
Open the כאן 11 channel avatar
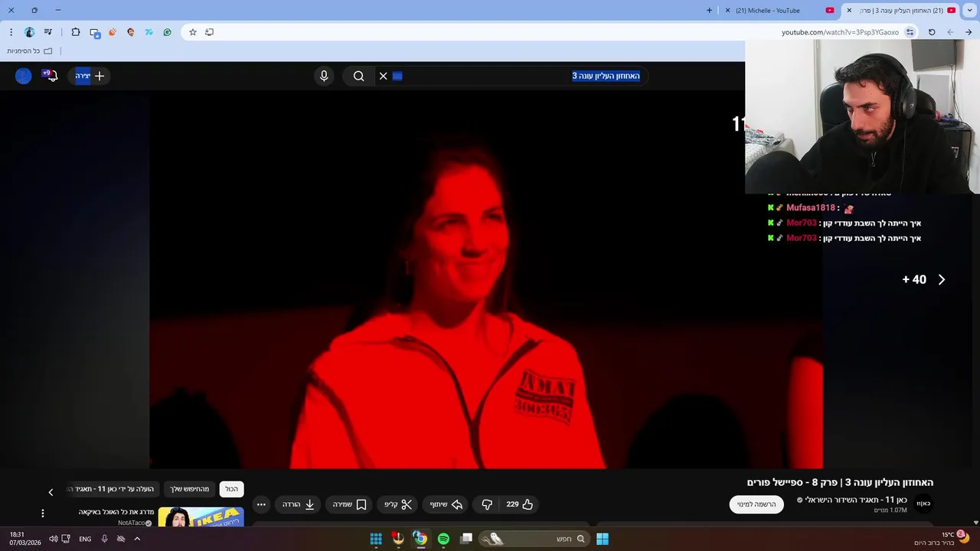923,504
